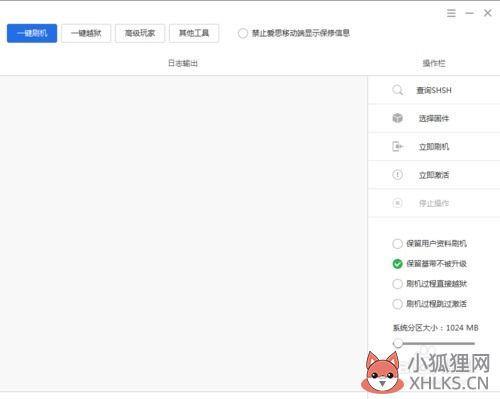This screenshot has height=399, width=500.
Task: Click the activation exclamation icon
Action: (x=397, y=175)
